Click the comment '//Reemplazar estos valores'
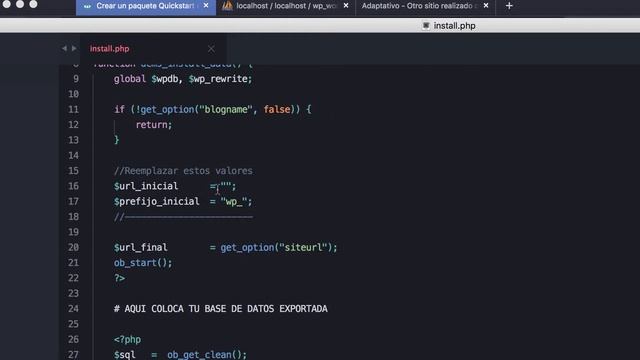 point(183,171)
